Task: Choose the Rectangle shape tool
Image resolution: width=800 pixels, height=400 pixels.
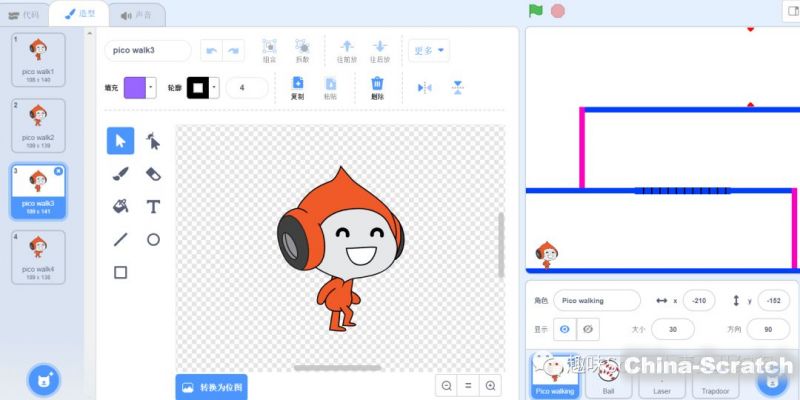Action: (x=120, y=272)
